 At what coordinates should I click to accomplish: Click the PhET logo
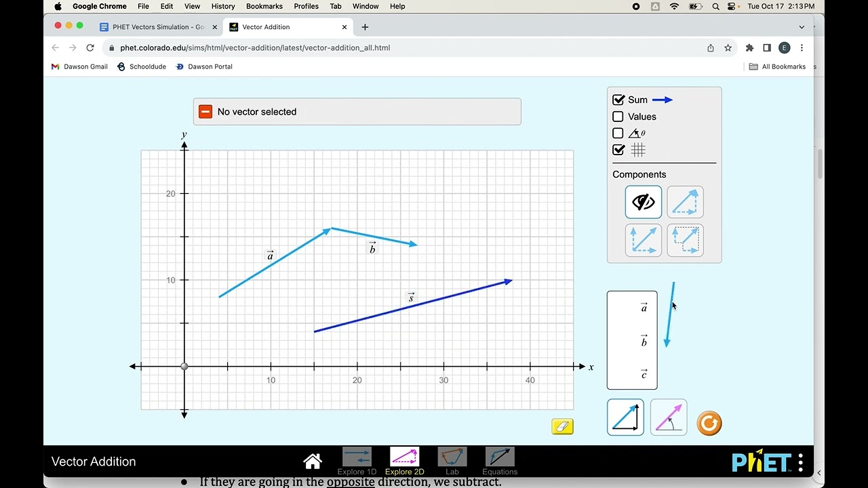point(762,462)
